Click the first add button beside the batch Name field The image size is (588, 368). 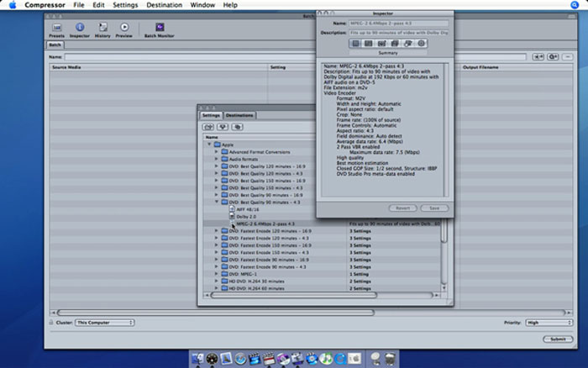(x=538, y=56)
